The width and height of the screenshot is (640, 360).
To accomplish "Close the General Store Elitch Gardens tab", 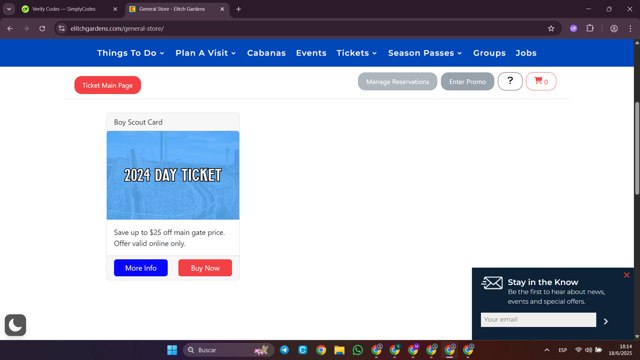I will click(222, 9).
